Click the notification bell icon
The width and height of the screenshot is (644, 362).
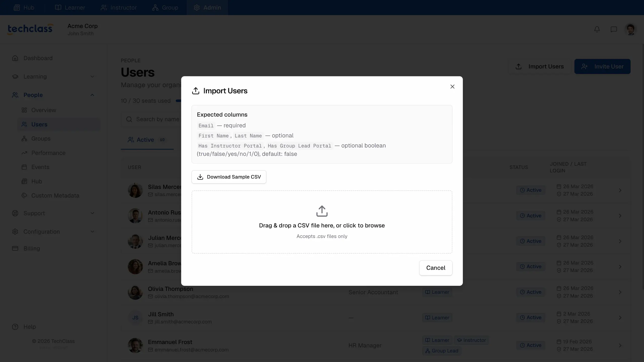(597, 29)
